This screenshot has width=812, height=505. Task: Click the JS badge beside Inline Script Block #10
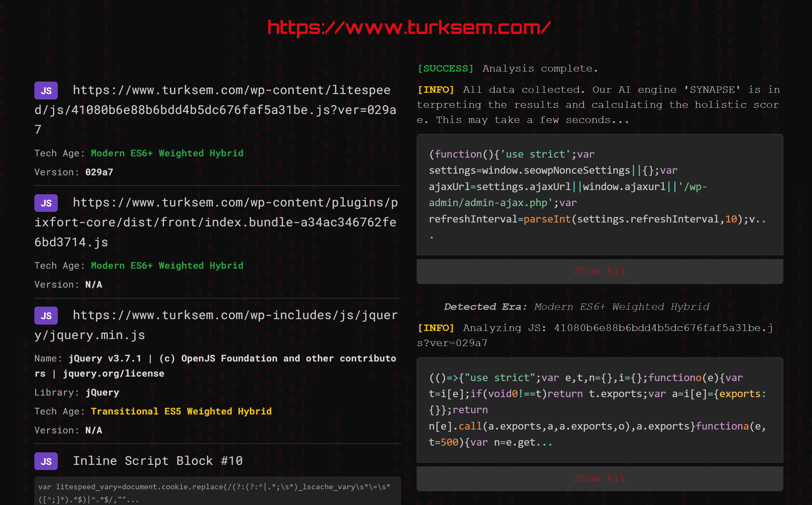point(46,461)
